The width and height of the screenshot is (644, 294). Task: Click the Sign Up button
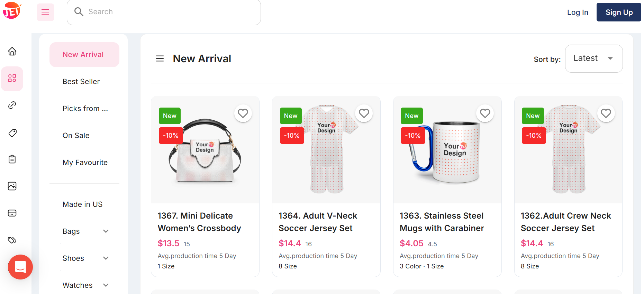[619, 12]
